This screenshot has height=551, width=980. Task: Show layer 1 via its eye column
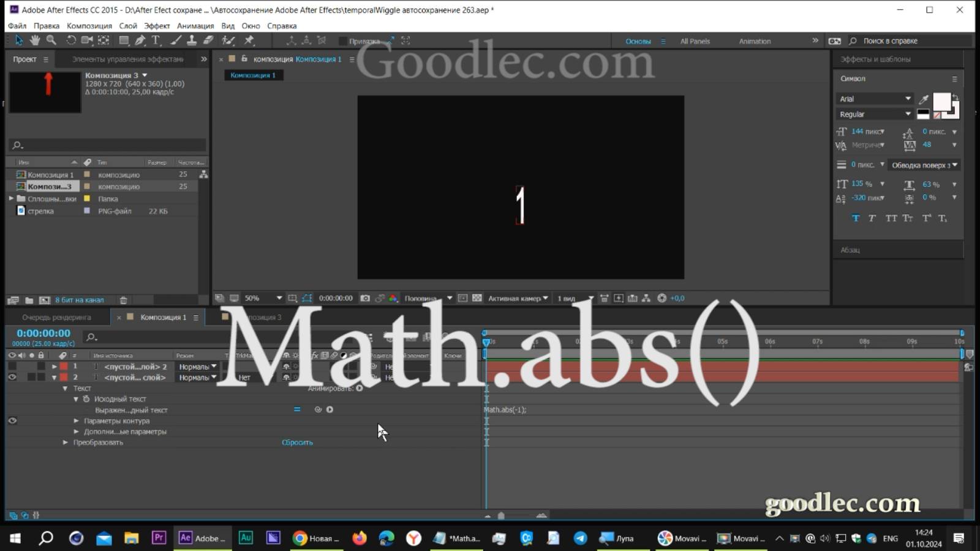12,366
